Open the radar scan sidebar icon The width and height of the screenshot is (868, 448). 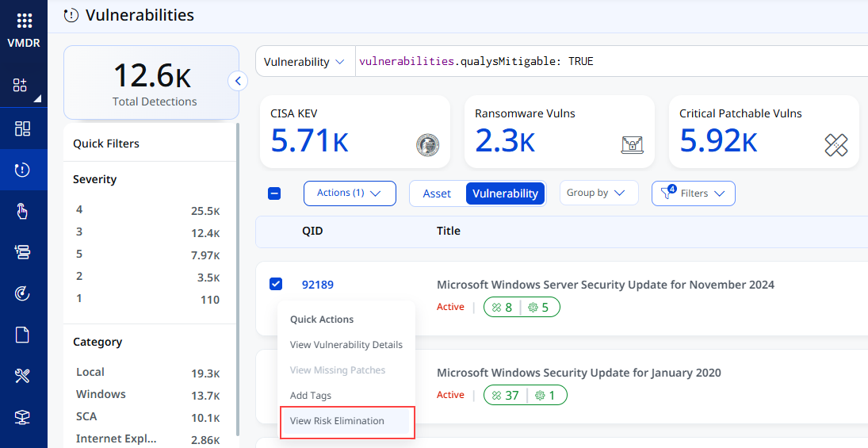click(23, 293)
